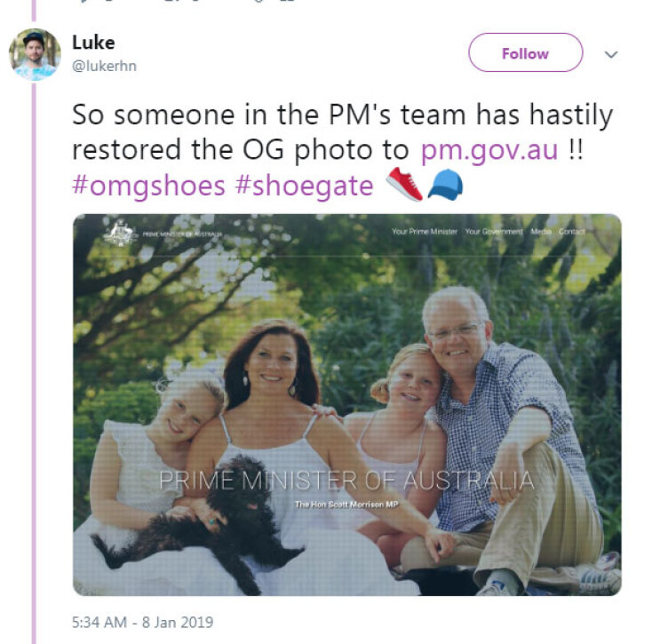Click the @lukerhn handle
The height and width of the screenshot is (644, 652).
point(104,66)
